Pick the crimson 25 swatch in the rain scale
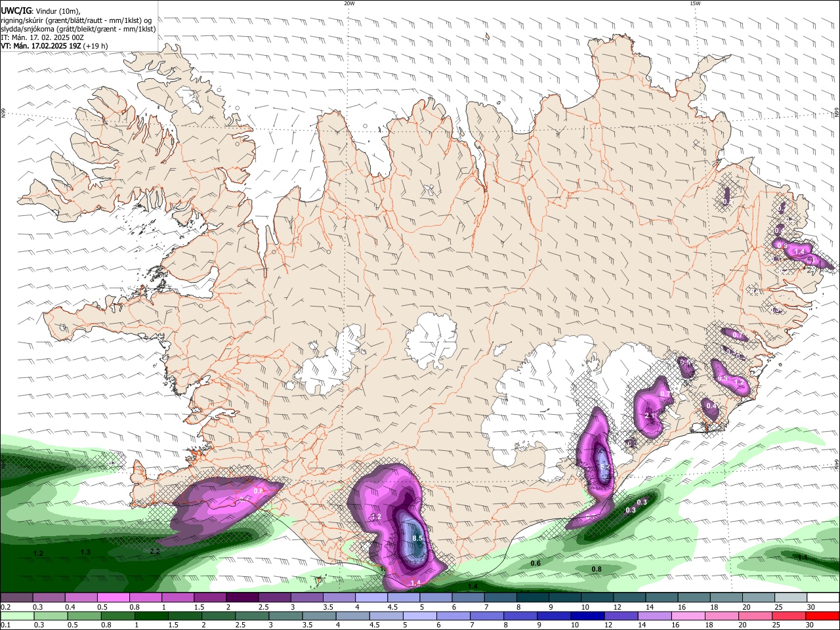 (789, 616)
